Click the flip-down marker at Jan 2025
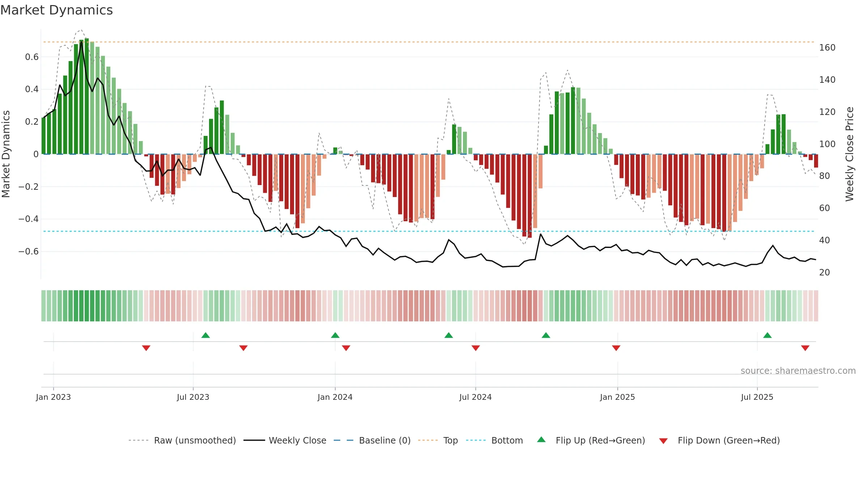 click(616, 348)
